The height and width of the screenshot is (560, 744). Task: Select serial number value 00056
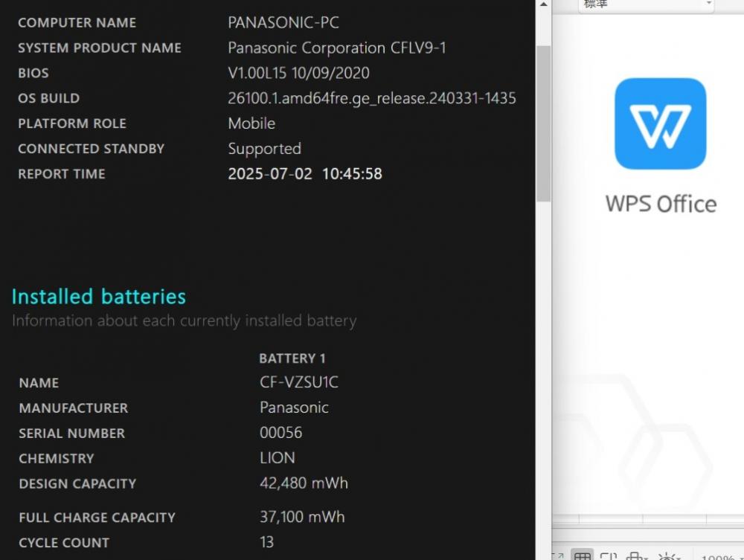click(281, 432)
